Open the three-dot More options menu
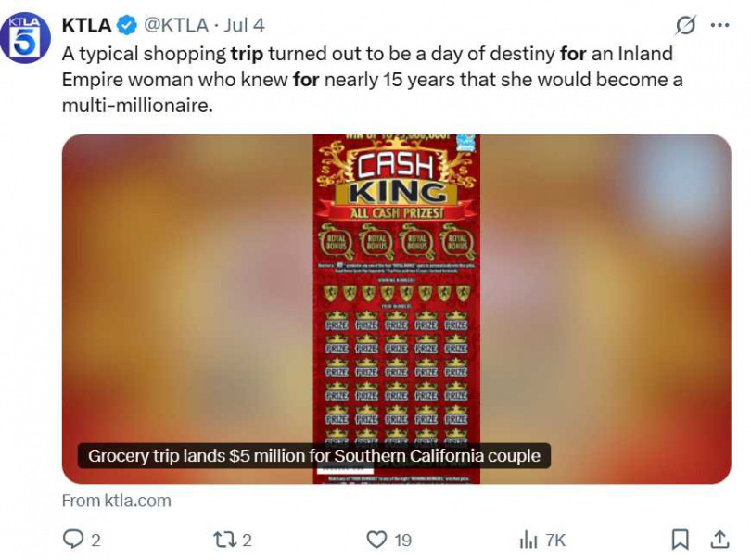Viewport: 751px width, 560px height. click(719, 25)
